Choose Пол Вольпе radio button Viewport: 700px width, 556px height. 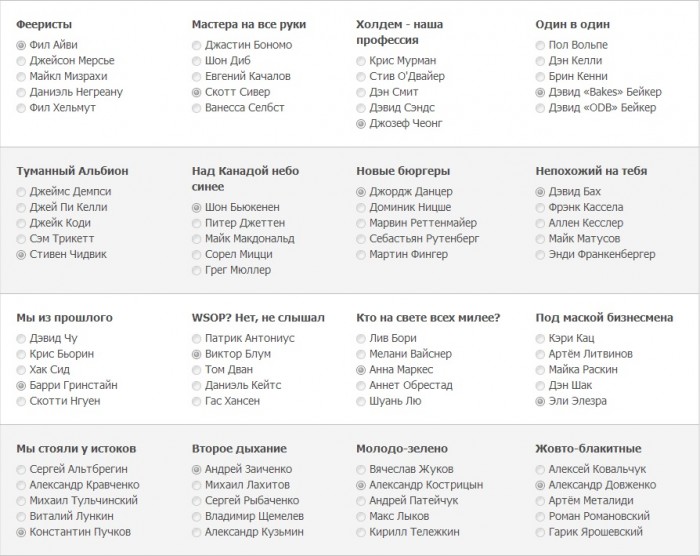click(x=541, y=45)
